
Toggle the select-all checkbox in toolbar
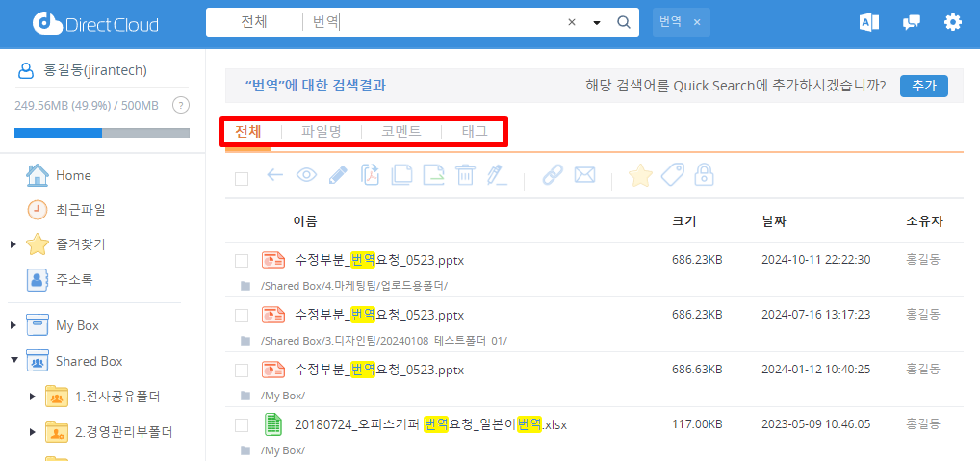coord(242,179)
